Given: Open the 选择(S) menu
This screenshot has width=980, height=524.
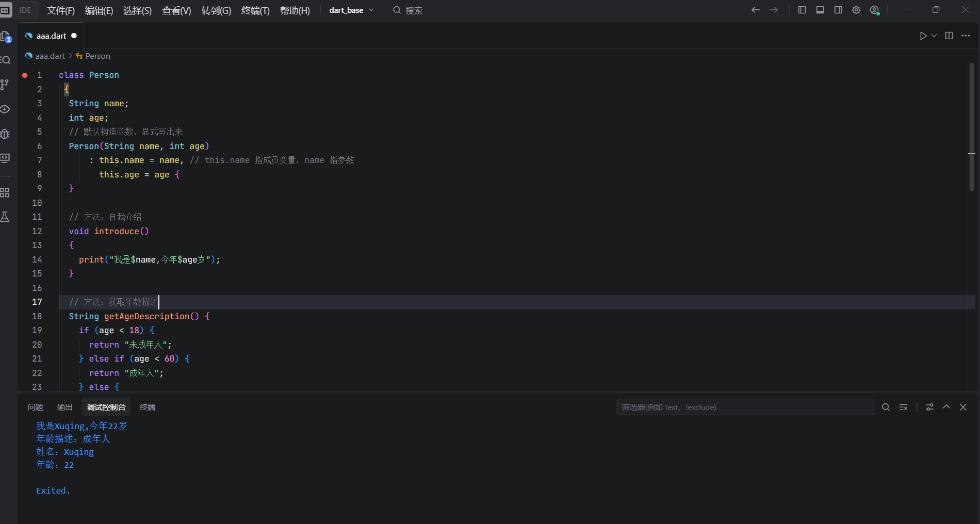Looking at the screenshot, I should [138, 10].
